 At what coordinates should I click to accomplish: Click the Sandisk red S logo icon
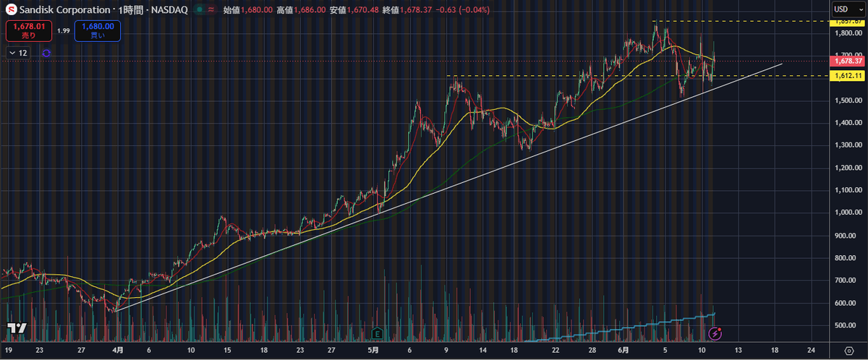click(x=11, y=9)
